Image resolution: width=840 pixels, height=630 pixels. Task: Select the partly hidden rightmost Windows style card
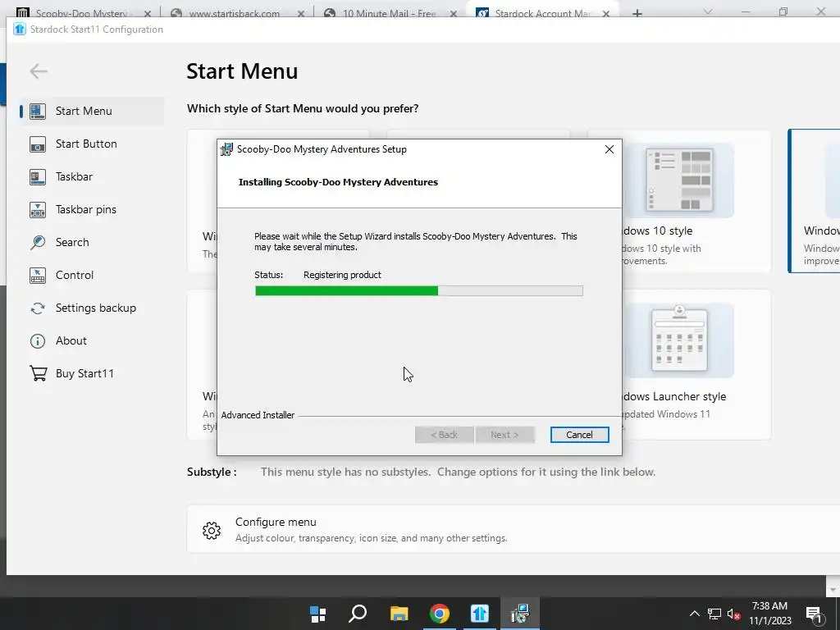click(815, 201)
